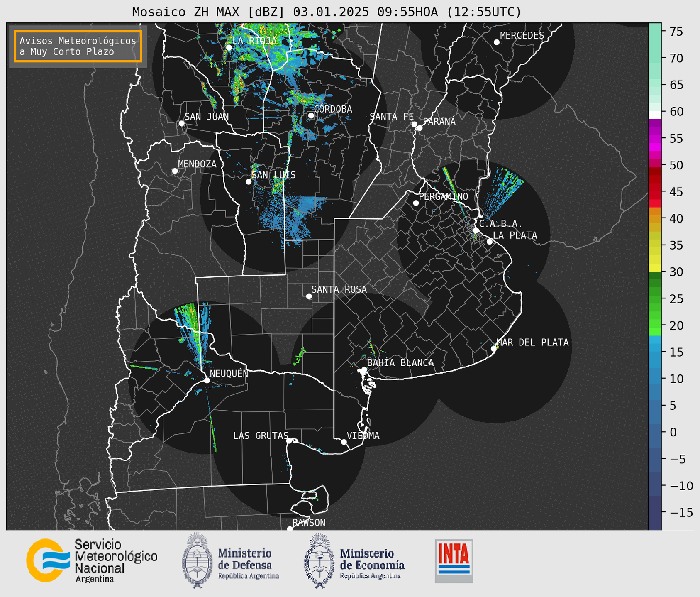Click the LA RIOJA city marker dot
The height and width of the screenshot is (597, 700).
[x=229, y=47]
